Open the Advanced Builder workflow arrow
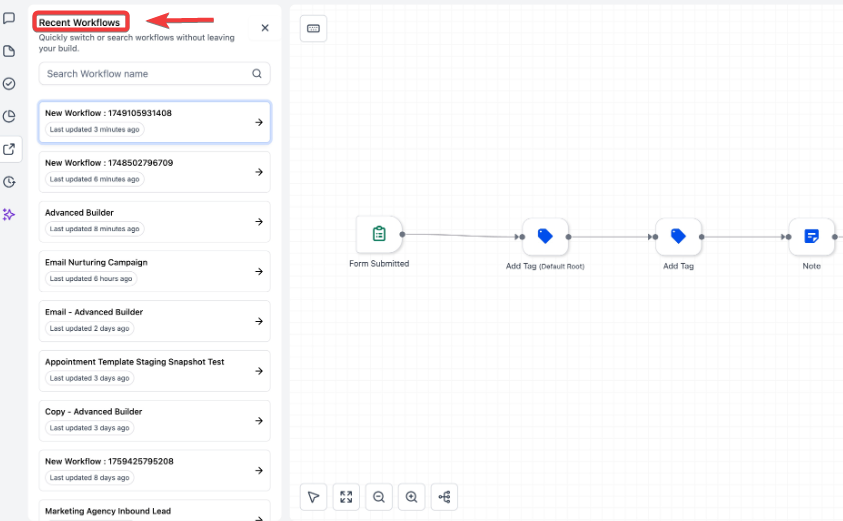The image size is (843, 521). 258,222
